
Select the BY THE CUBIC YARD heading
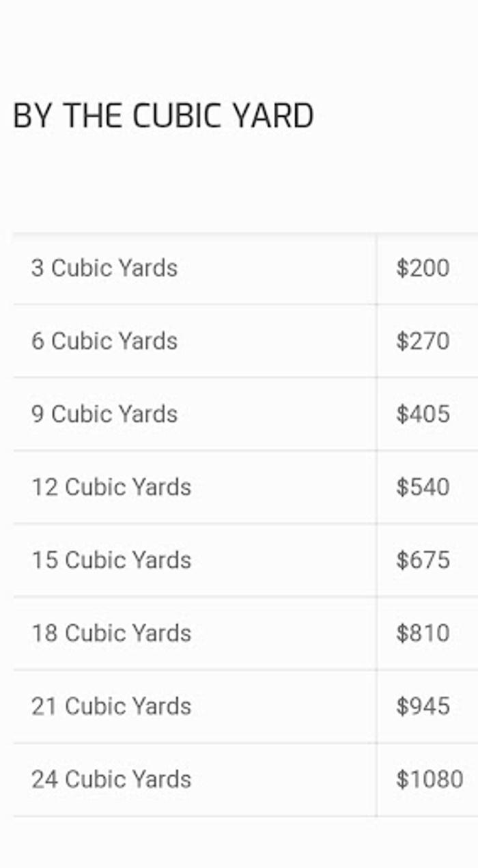pos(163,116)
